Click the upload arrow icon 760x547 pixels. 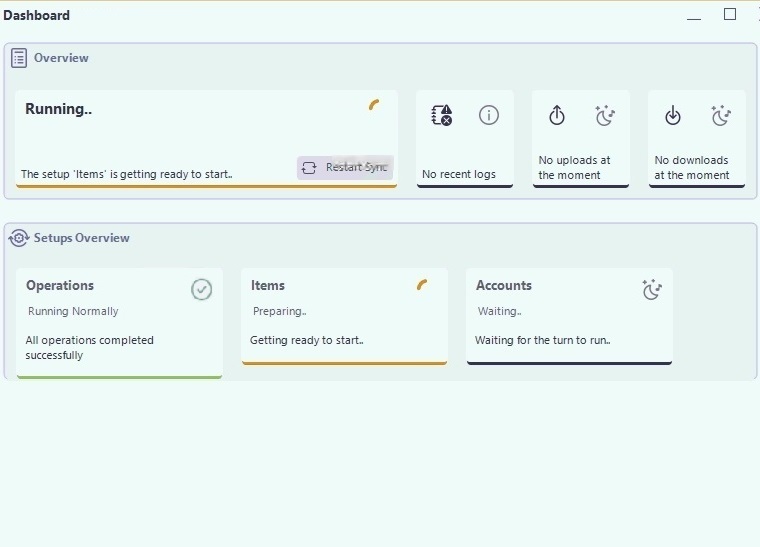(x=557, y=116)
